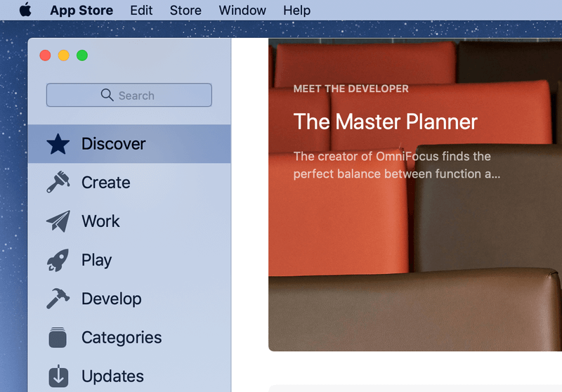Click the Meet the Developer heading
Image resolution: width=562 pixels, height=392 pixels.
click(x=351, y=89)
